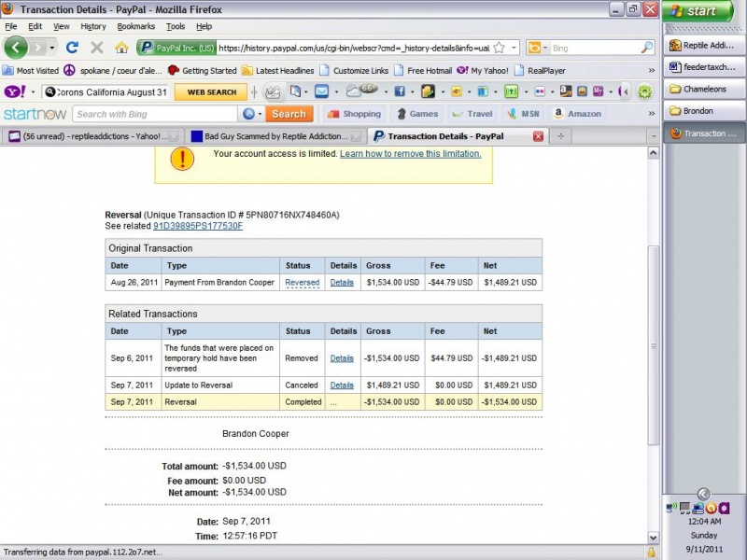Click the padlock security icon in status bar
The height and width of the screenshot is (560, 747).
tap(651, 553)
